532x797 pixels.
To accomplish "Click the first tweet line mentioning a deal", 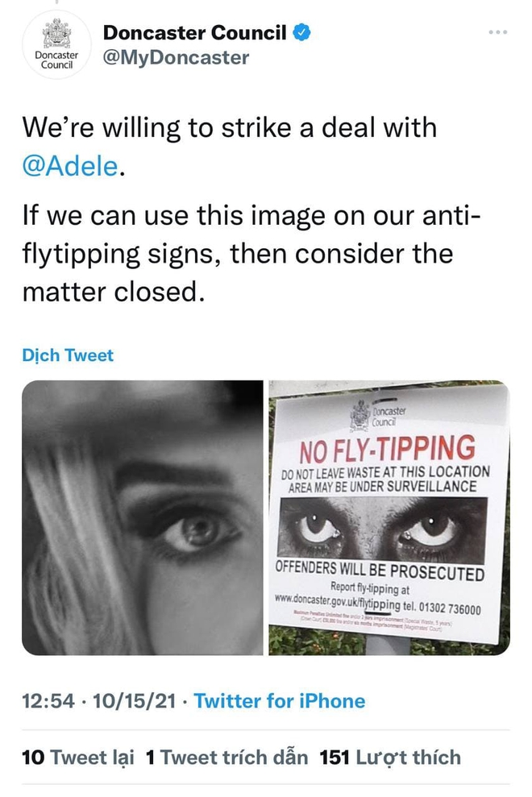I will click(x=230, y=127).
